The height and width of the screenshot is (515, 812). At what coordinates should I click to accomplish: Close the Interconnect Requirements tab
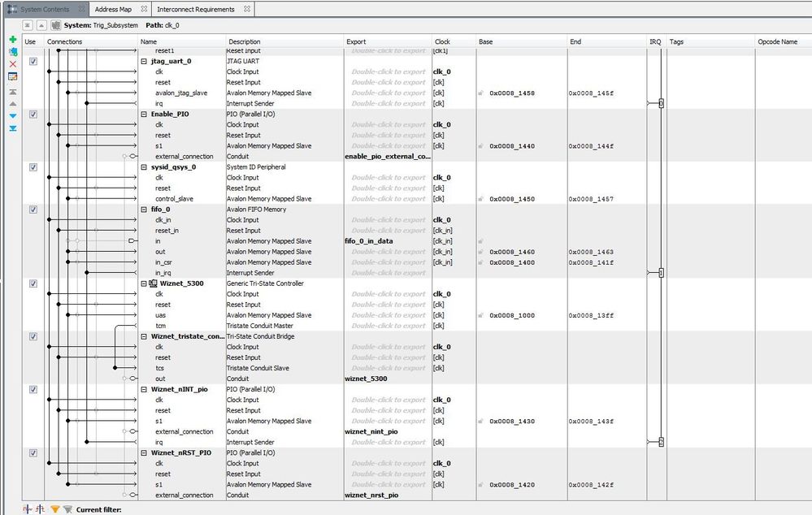click(247, 9)
